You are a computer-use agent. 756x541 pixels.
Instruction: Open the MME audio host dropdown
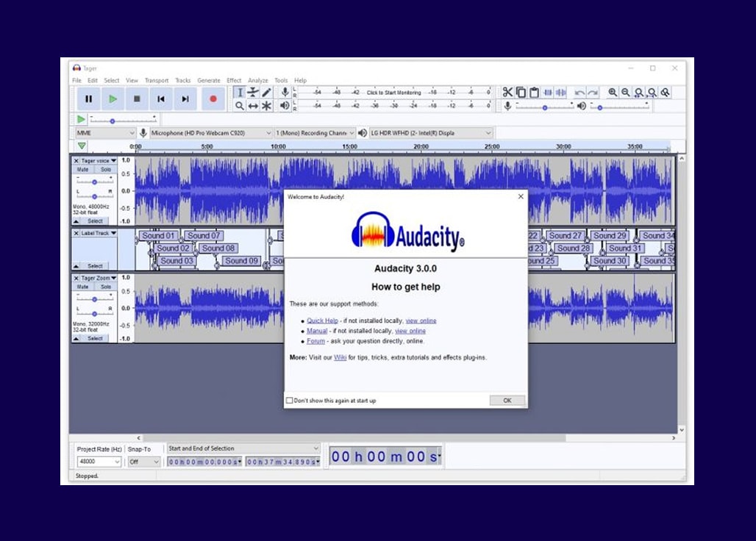coord(105,133)
